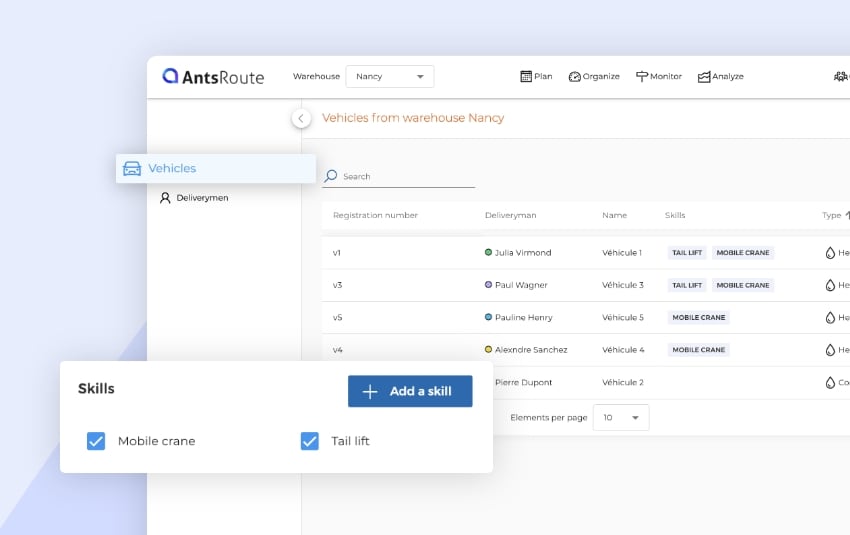Uncheck the Mobile crane checkbox
Screen dimensions: 850x535
[x=96, y=441]
